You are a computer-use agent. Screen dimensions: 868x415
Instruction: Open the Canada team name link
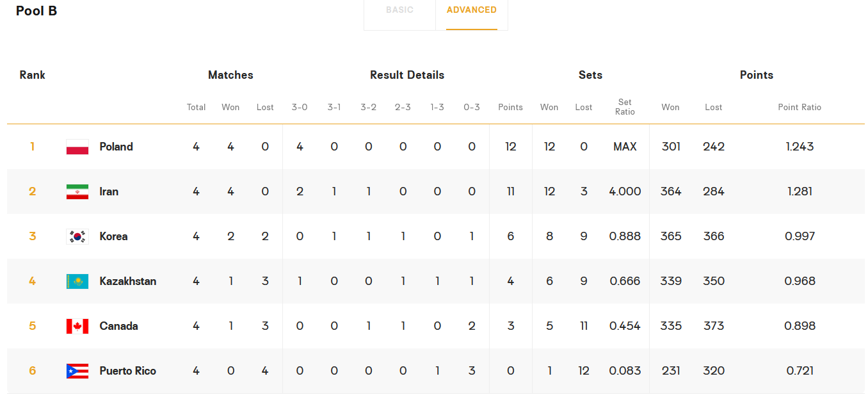click(x=118, y=326)
